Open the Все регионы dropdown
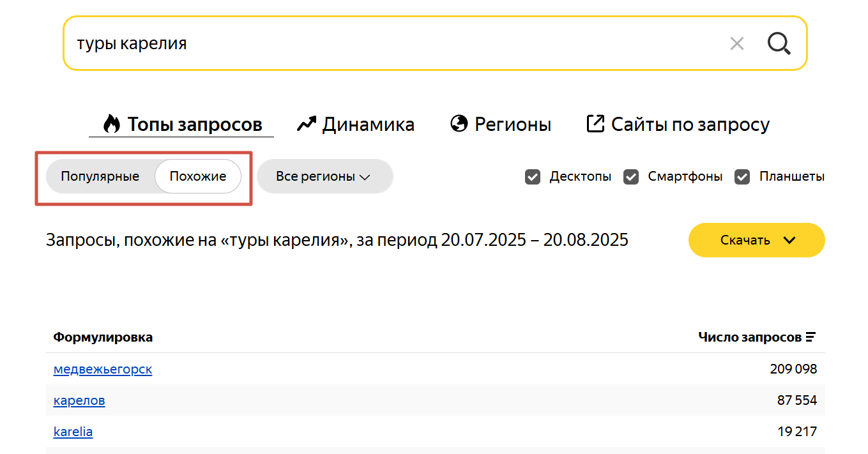This screenshot has width=868, height=454. pyautogui.click(x=324, y=176)
